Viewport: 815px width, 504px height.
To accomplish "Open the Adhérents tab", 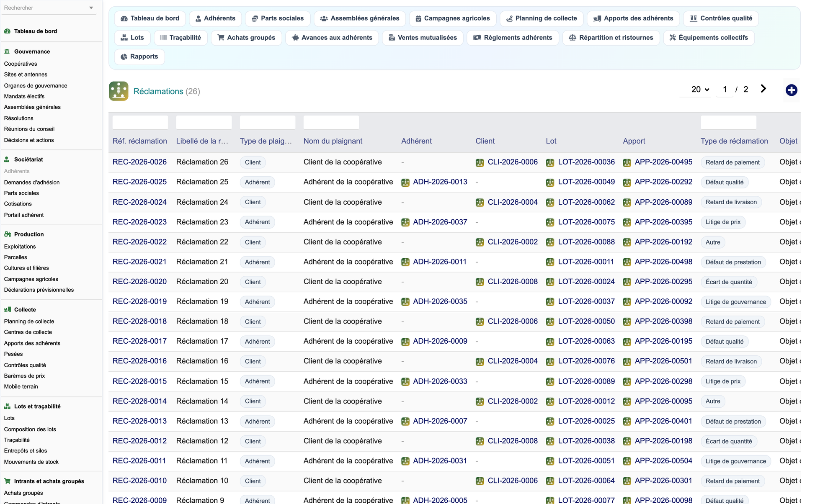I will tap(215, 18).
